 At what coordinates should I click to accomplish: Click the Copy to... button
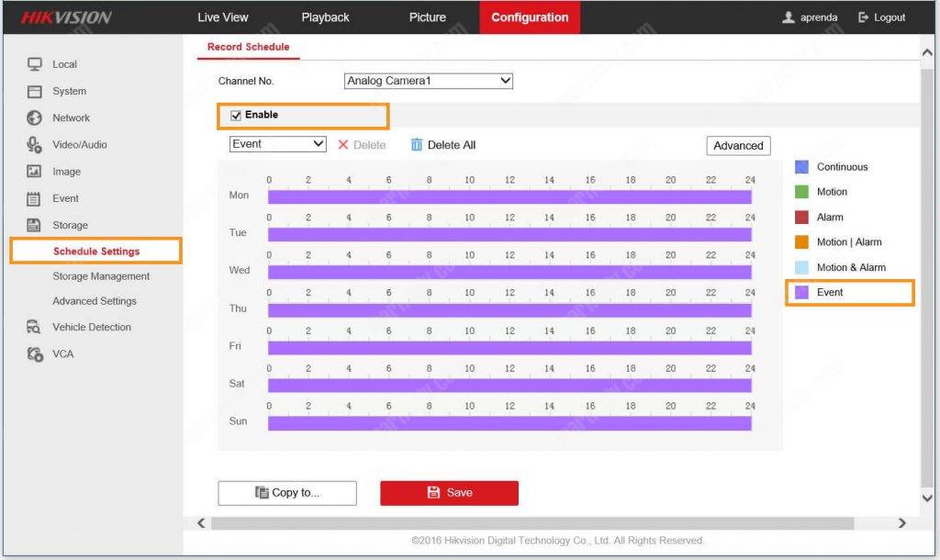tap(286, 493)
